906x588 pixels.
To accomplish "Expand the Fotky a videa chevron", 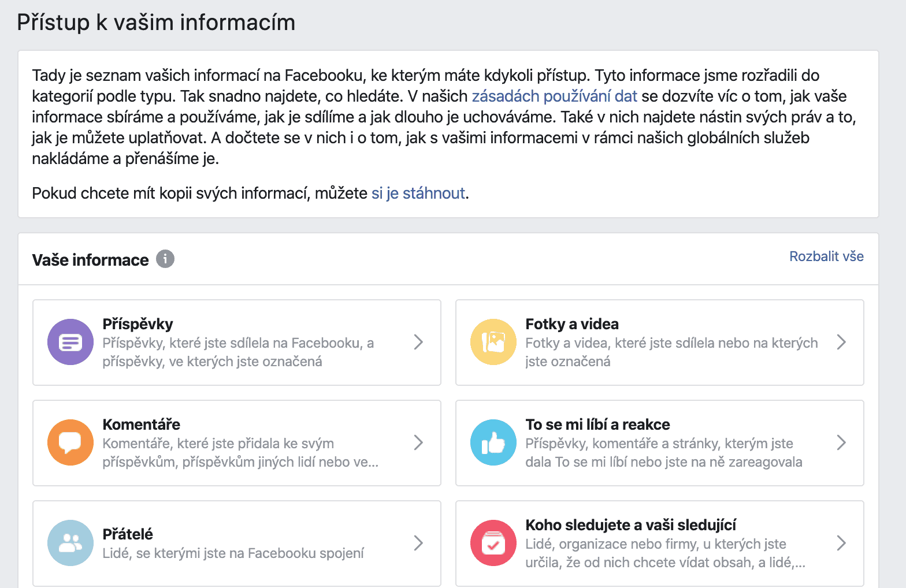I will tap(842, 342).
